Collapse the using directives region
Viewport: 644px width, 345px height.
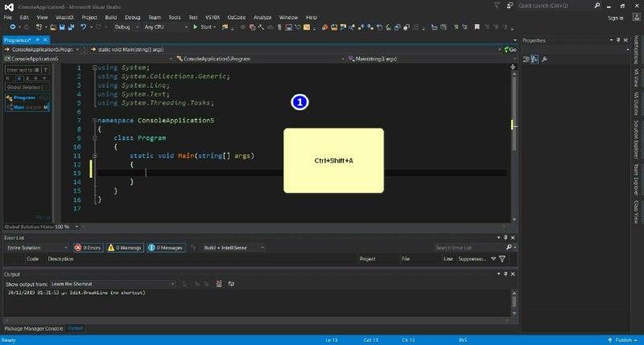(x=94, y=68)
